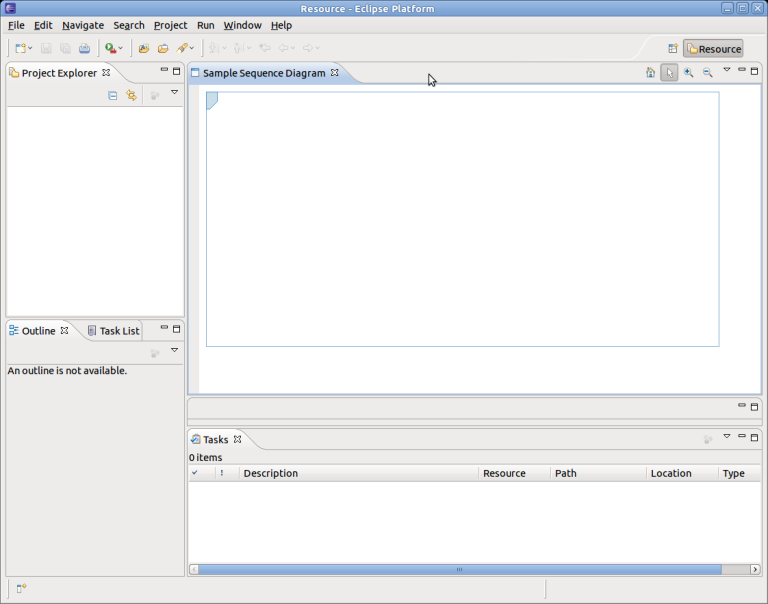Viewport: 768px width, 604px height.
Task: Toggle the arrow Select tool in diagram toolbar
Action: click(669, 73)
